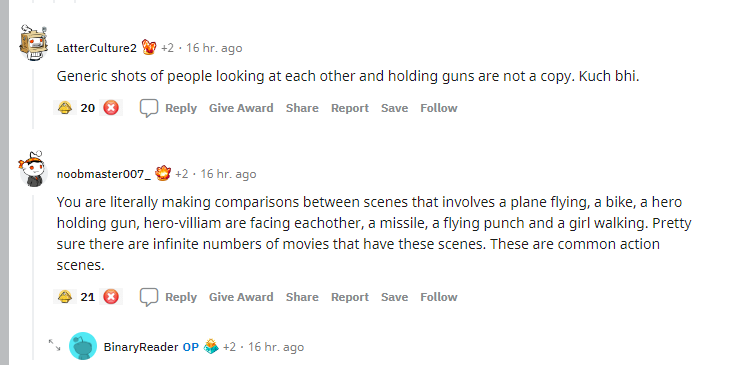
Task: Upvote noobmaster007_'s comment
Action: (65, 297)
